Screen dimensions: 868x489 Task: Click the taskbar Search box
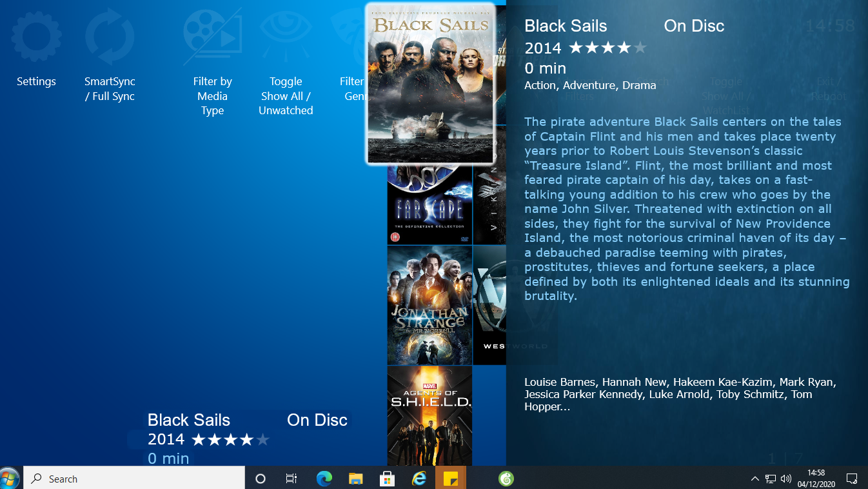(x=134, y=478)
